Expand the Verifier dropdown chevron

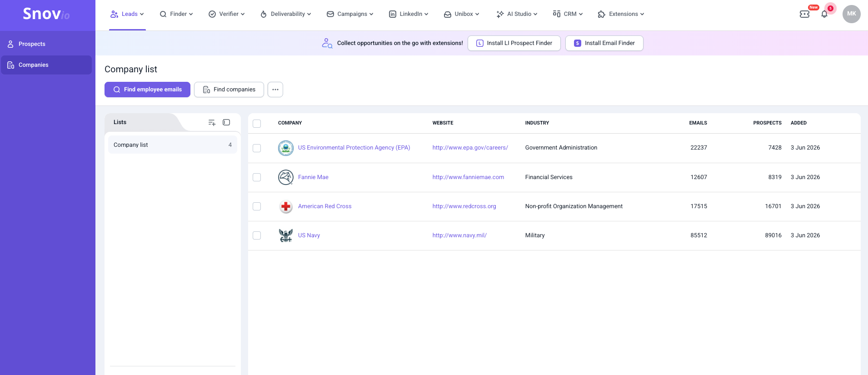243,14
